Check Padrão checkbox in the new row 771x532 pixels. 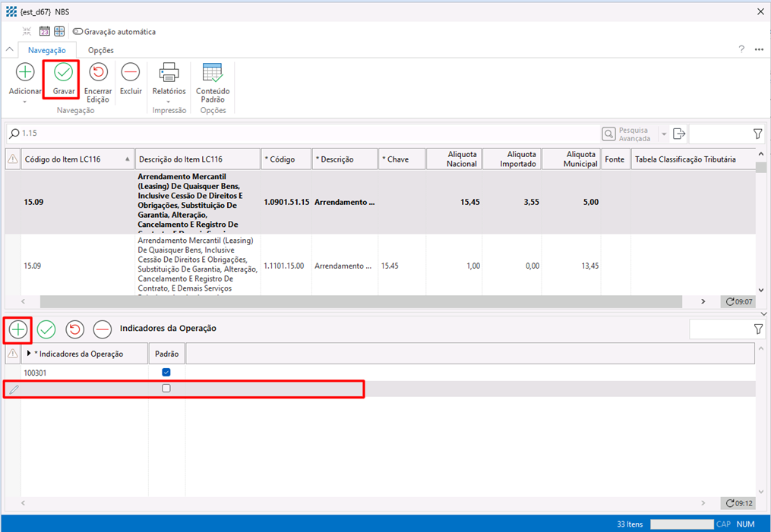166,389
